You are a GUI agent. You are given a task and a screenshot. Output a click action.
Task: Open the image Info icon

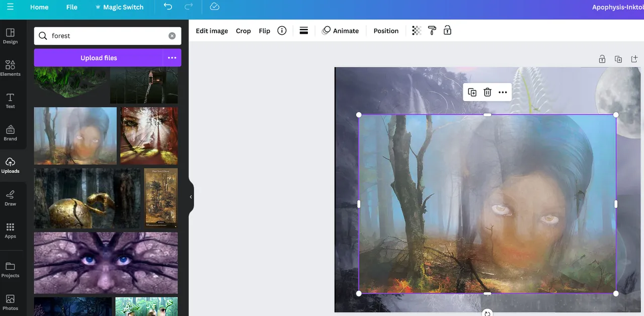pyautogui.click(x=282, y=31)
